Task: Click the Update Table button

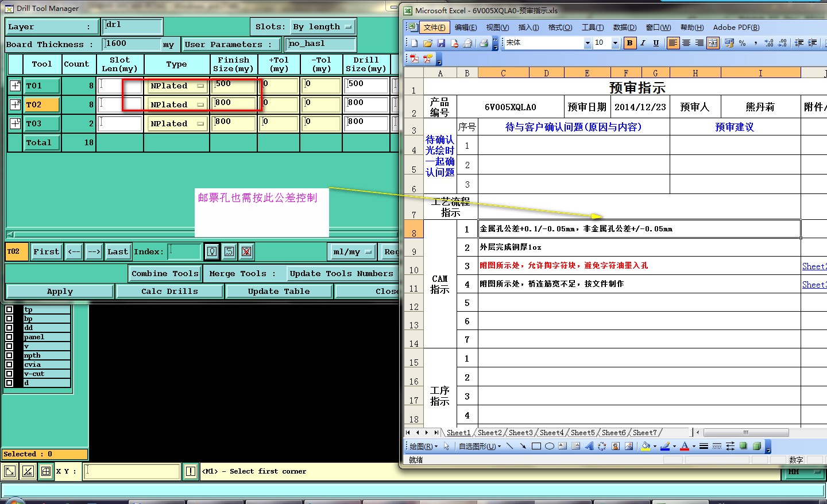Action: point(279,292)
